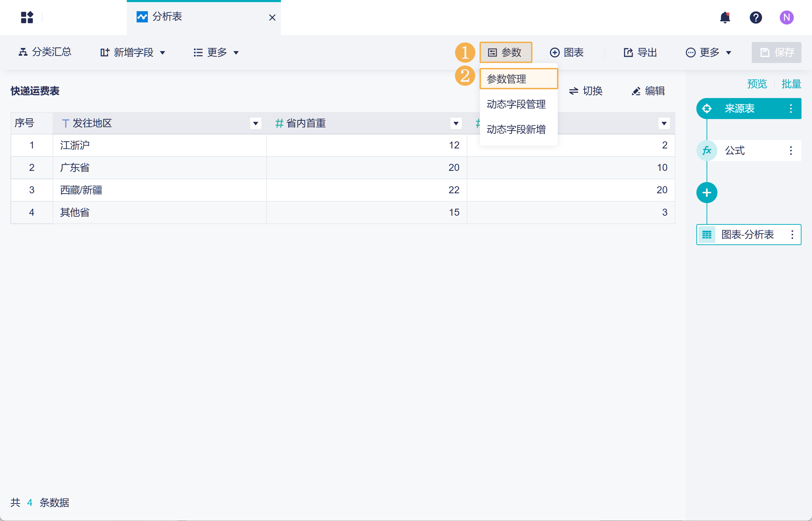Expand the 省内首重 column dropdown arrow
Screen dimensions: 812x521
coord(456,123)
